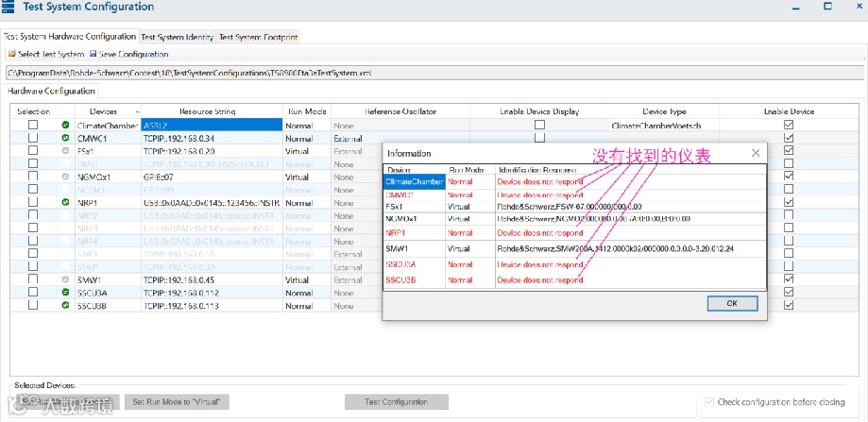Click resource string TCPIP::192.168.0.113
This screenshot has width=868, height=422.
click(212, 305)
